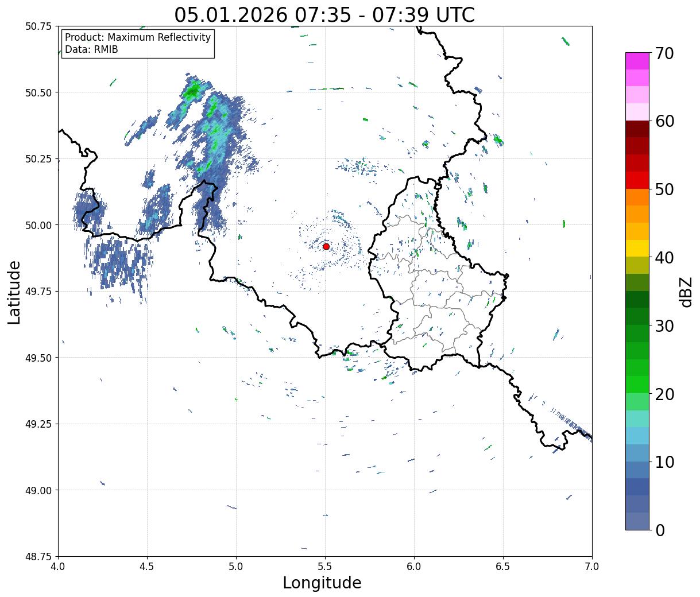The height and width of the screenshot is (597, 700).
Task: Click the 49.75 latitude tick label
Action: pos(38,292)
